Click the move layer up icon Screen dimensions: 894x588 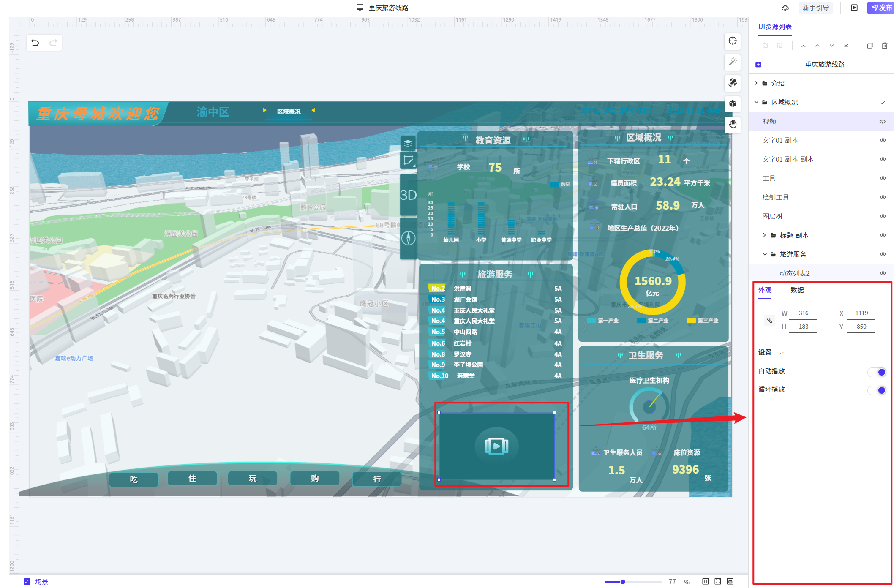pyautogui.click(x=818, y=46)
